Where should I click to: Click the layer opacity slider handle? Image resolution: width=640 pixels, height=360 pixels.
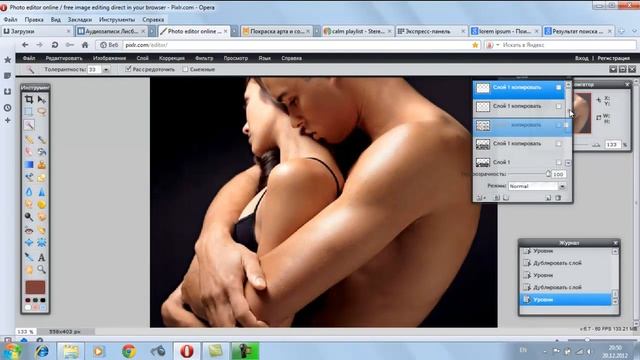pyautogui.click(x=548, y=174)
